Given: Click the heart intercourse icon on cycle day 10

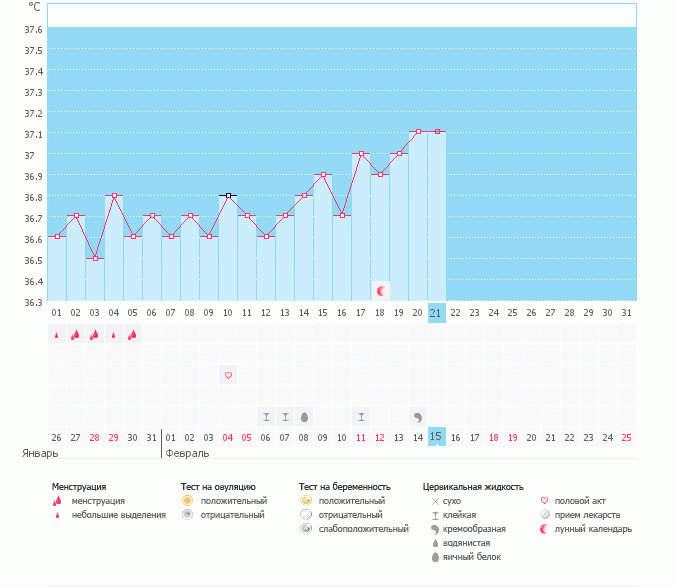Looking at the screenshot, I should (228, 375).
